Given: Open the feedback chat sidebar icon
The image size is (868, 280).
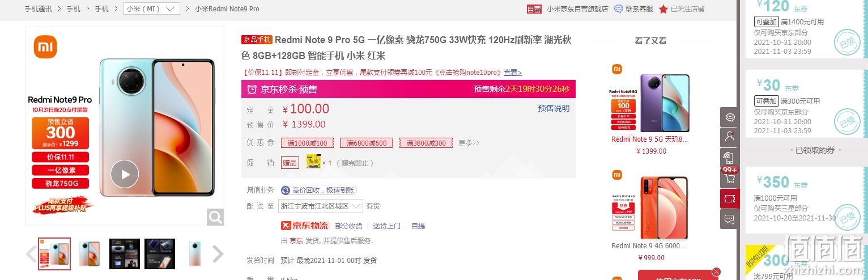Looking at the screenshot, I should pos(729,219).
